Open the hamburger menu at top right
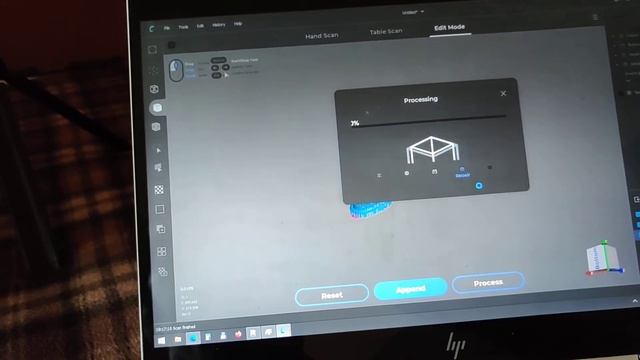This screenshot has width=640, height=360. click(x=595, y=17)
